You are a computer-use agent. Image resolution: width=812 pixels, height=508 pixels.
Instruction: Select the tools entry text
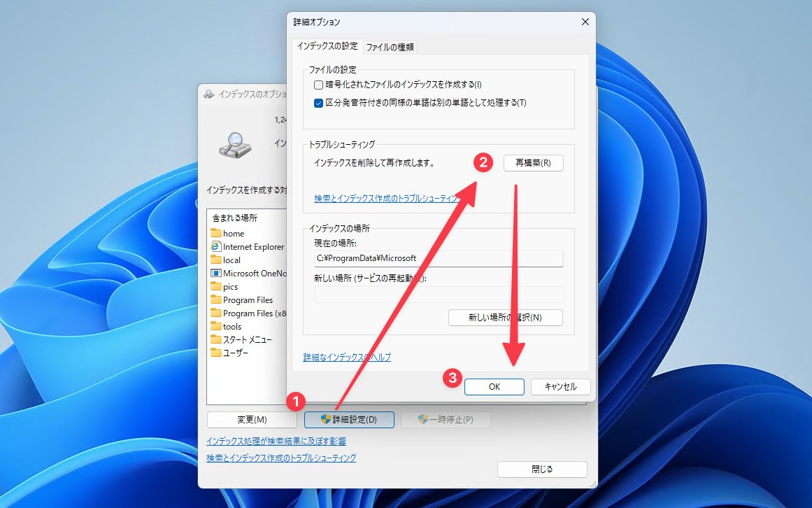point(232,327)
